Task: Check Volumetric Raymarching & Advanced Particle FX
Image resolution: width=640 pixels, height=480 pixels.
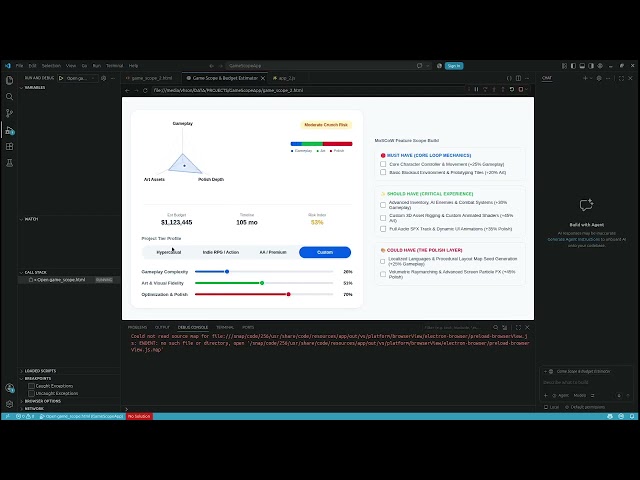Action: pyautogui.click(x=383, y=274)
